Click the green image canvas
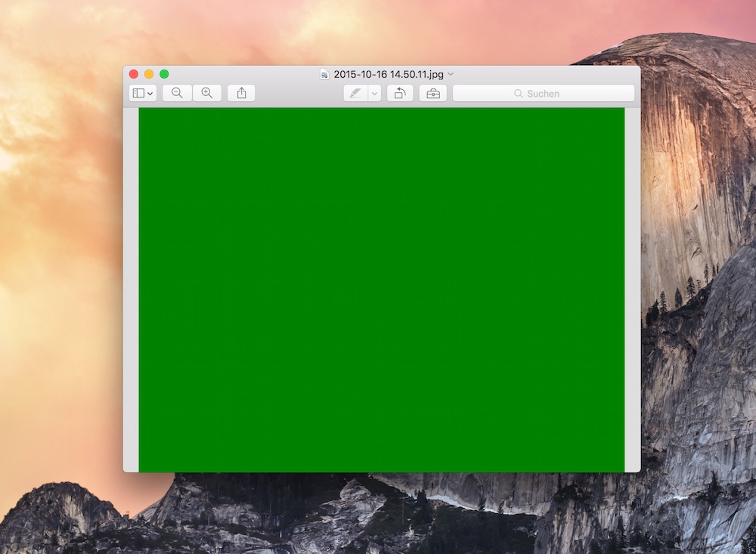Image resolution: width=756 pixels, height=554 pixels. 382,289
